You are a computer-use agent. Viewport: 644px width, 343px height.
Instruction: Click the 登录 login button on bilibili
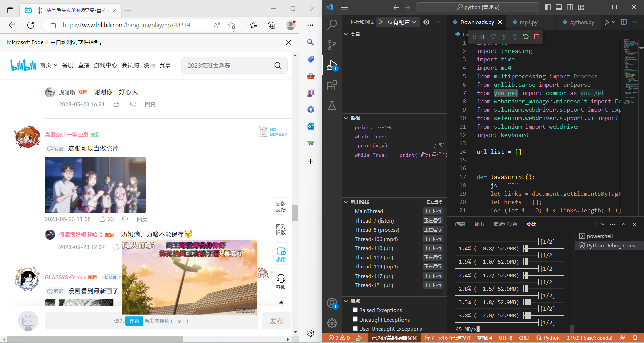coord(134,321)
